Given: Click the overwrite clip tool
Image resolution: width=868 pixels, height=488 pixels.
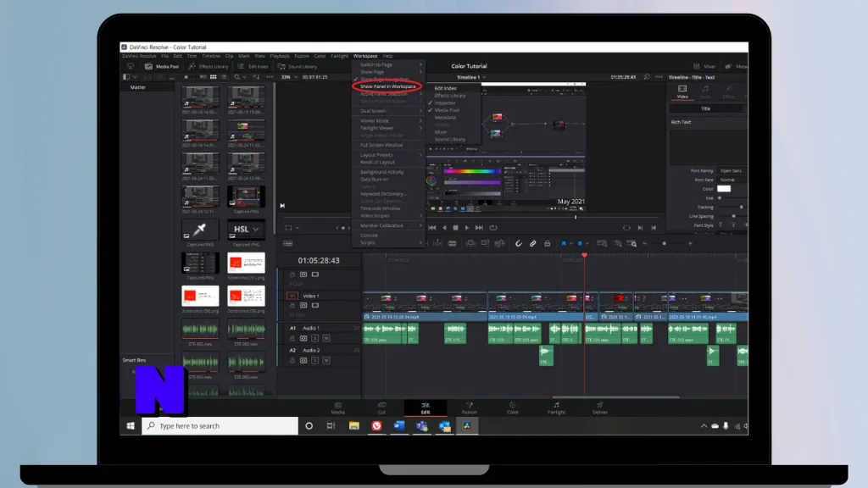Looking at the screenshot, I should click(485, 243).
